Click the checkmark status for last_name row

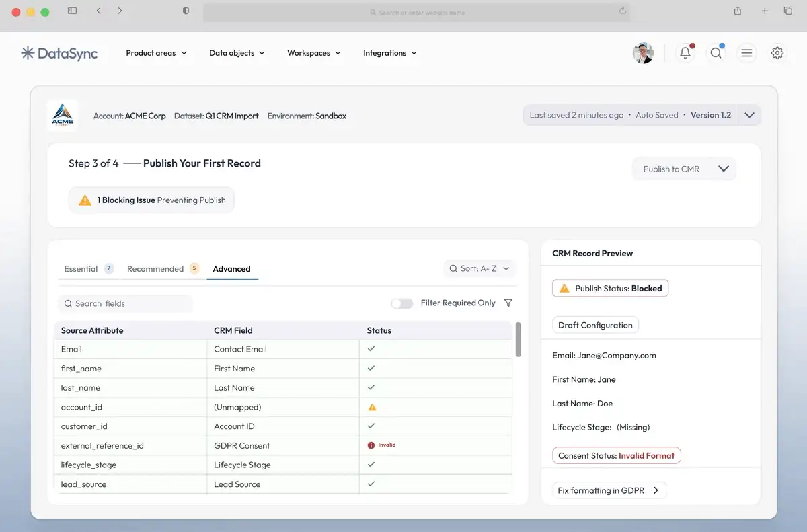click(371, 387)
